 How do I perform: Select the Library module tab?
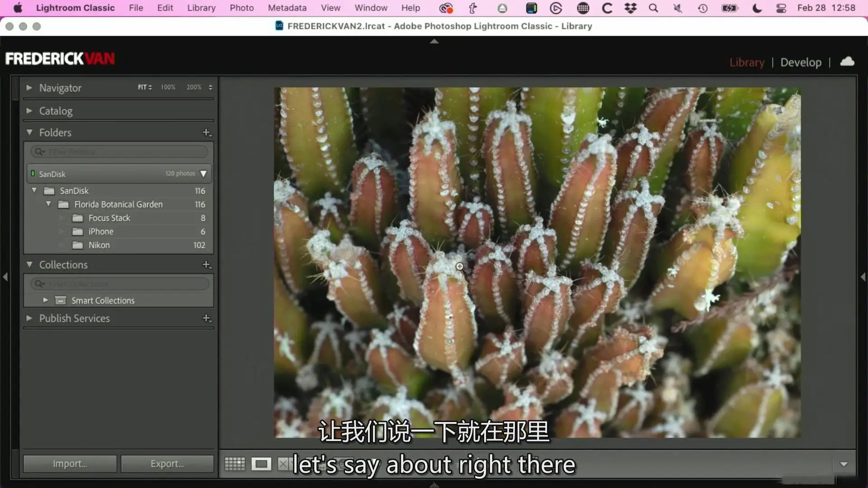747,62
